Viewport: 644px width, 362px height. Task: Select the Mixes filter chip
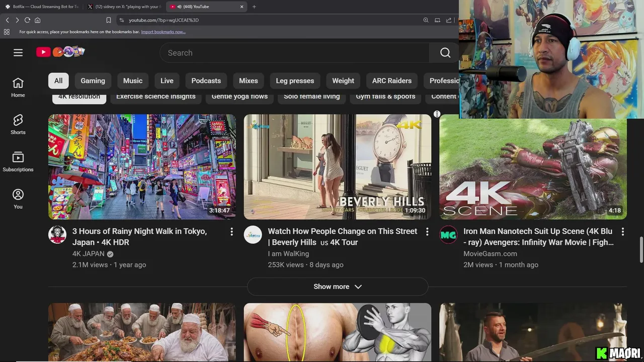pyautogui.click(x=249, y=80)
